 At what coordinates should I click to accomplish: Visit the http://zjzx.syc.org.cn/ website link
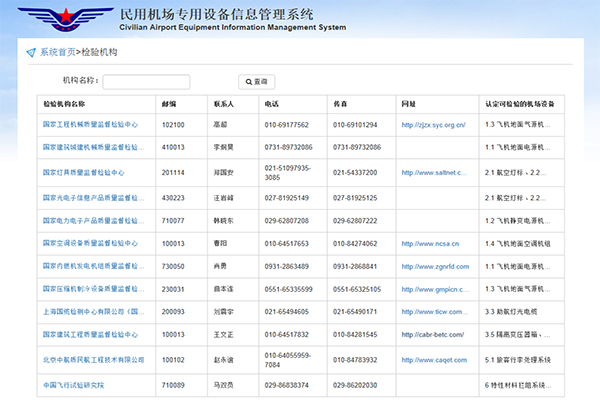433,125
